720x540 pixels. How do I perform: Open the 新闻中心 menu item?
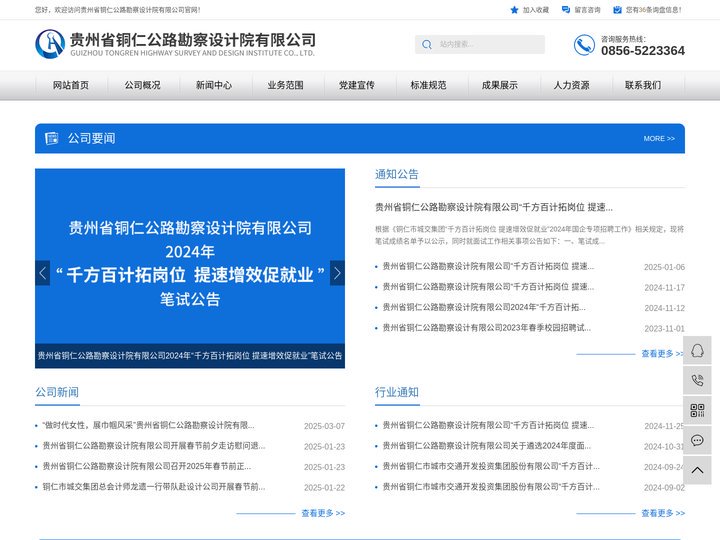click(214, 85)
